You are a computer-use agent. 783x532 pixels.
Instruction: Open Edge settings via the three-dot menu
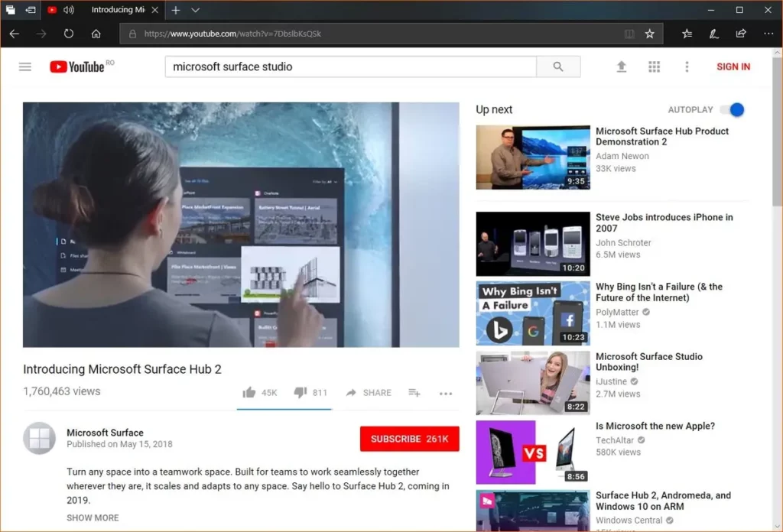pos(768,34)
